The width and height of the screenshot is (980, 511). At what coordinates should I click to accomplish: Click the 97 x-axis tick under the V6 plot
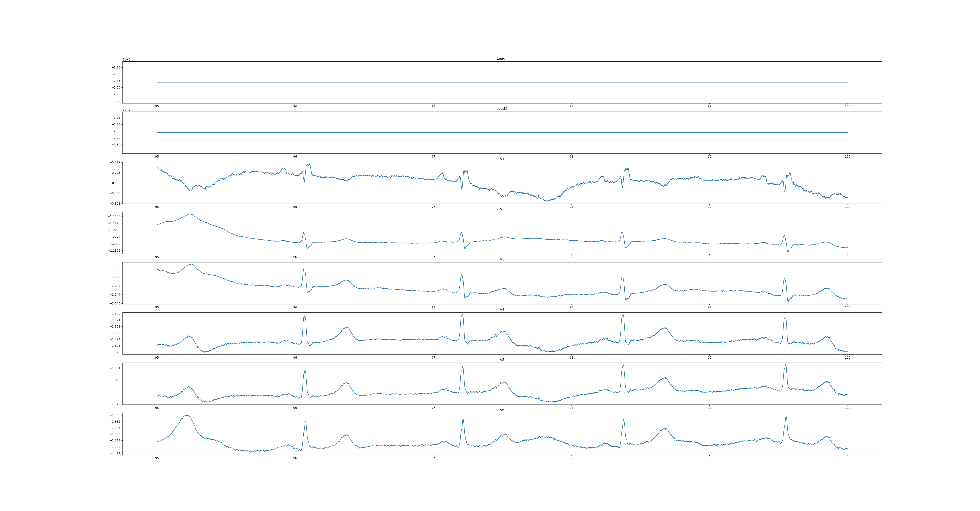point(433,458)
